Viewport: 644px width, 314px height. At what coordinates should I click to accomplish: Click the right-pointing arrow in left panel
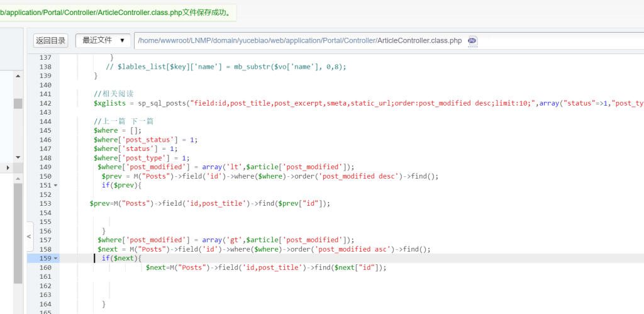point(8,167)
